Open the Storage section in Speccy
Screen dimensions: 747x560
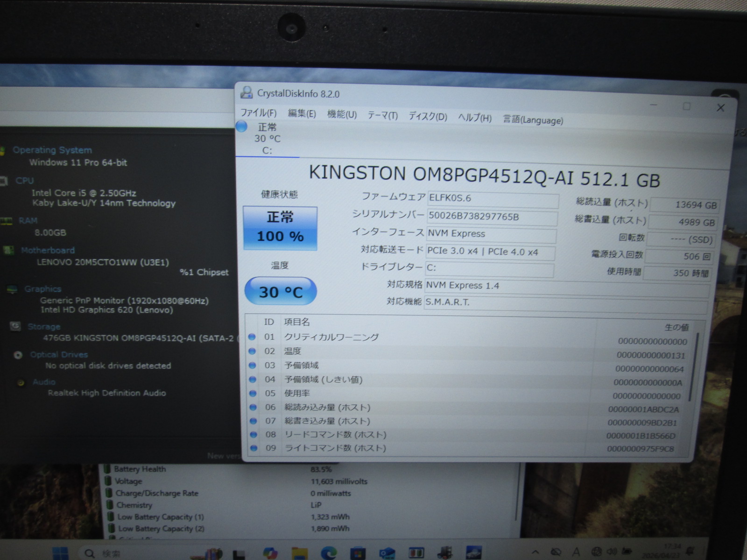coord(44,327)
